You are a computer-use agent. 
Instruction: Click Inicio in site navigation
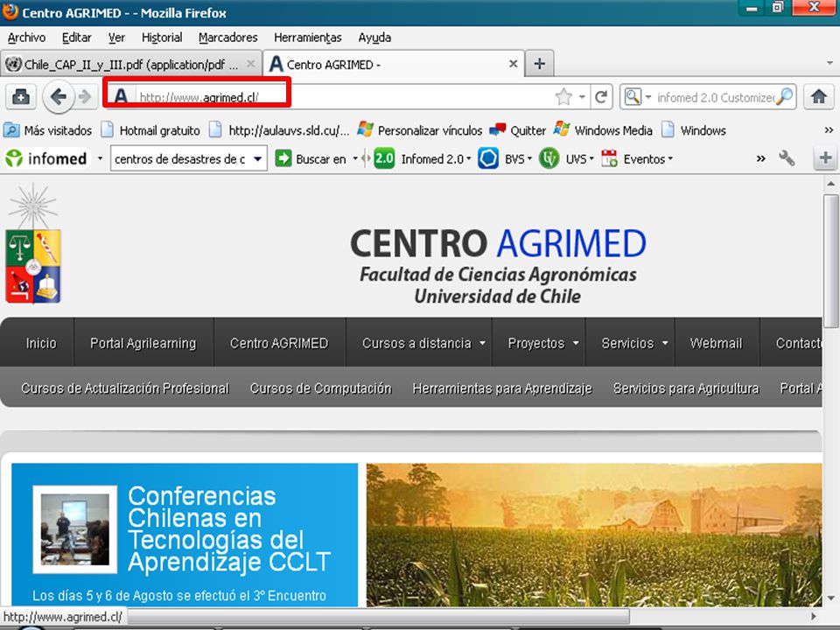point(41,343)
